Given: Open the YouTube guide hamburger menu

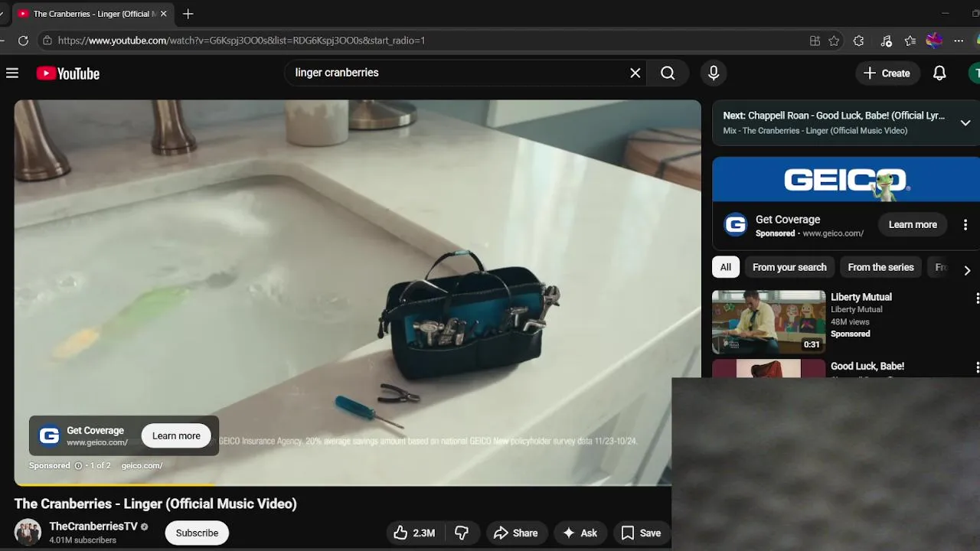Looking at the screenshot, I should [12, 73].
